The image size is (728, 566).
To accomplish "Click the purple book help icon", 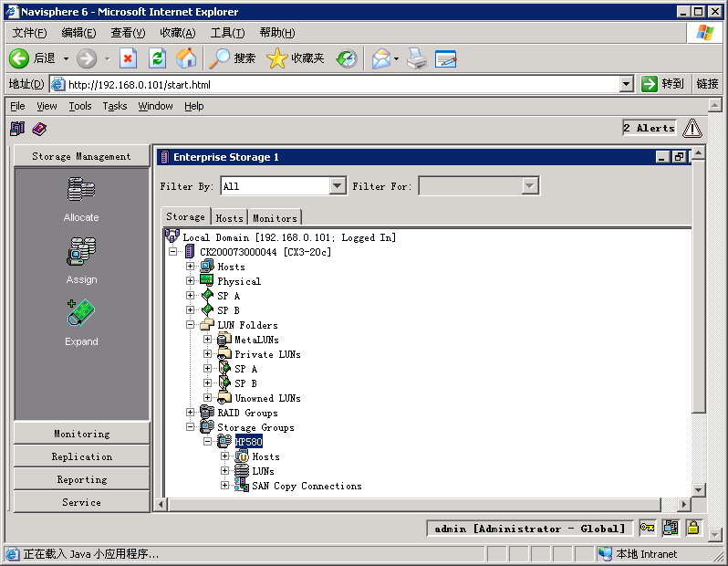I will 39,129.
